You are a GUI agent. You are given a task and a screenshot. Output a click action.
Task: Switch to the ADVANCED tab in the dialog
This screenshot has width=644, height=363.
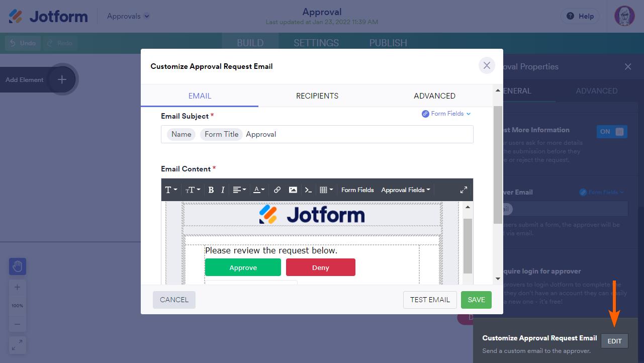click(435, 96)
